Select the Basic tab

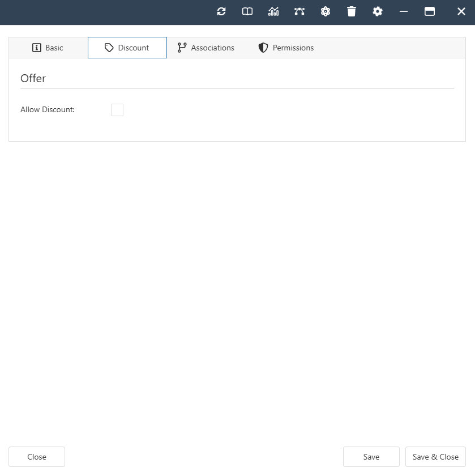(48, 48)
